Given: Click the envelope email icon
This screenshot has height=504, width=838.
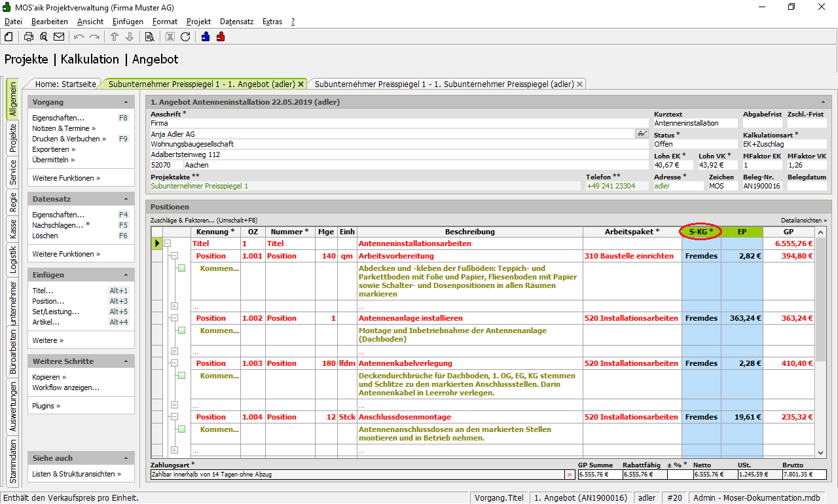Looking at the screenshot, I should tap(59, 37).
